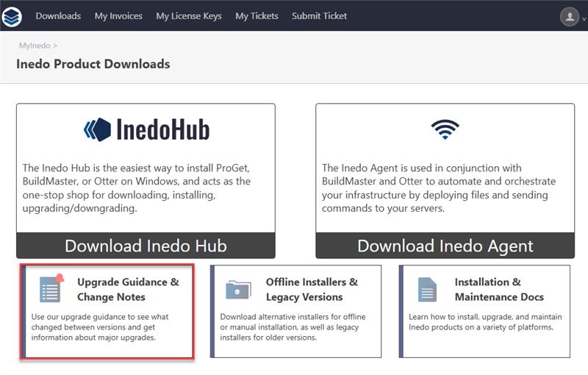Click the 'Learn how to install' description

tap(485, 322)
